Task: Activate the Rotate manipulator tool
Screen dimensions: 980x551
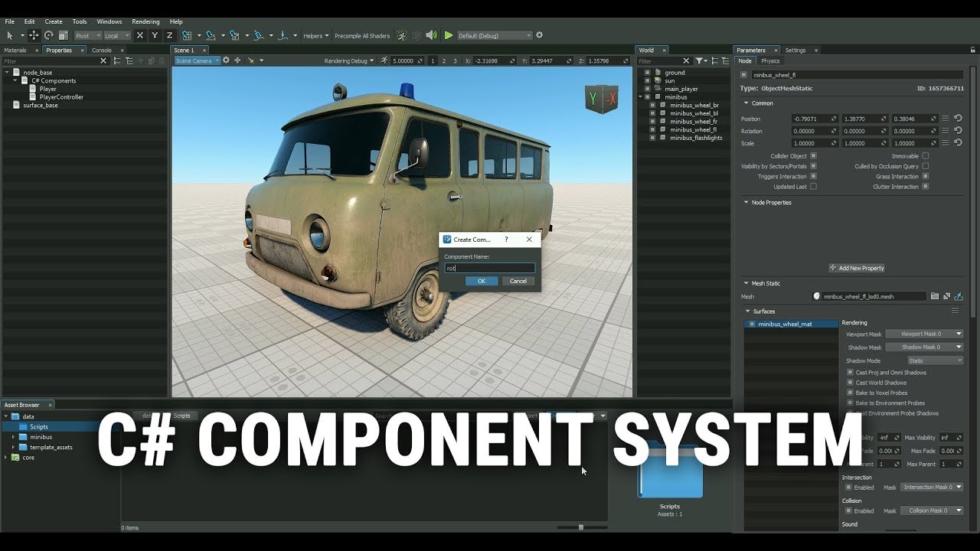Action: pos(48,35)
